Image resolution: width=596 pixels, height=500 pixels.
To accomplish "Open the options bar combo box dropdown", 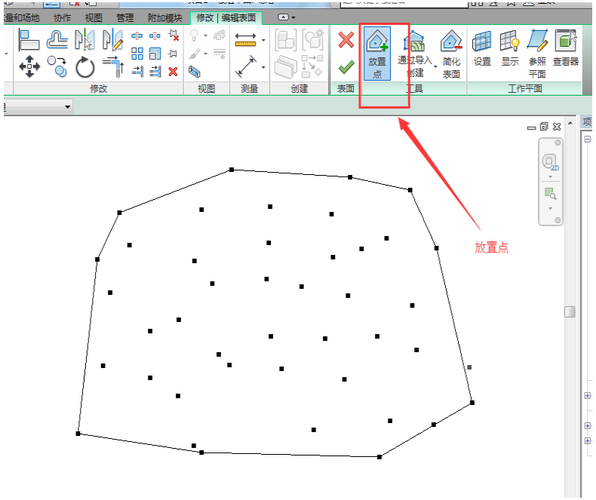I will tap(67, 107).
